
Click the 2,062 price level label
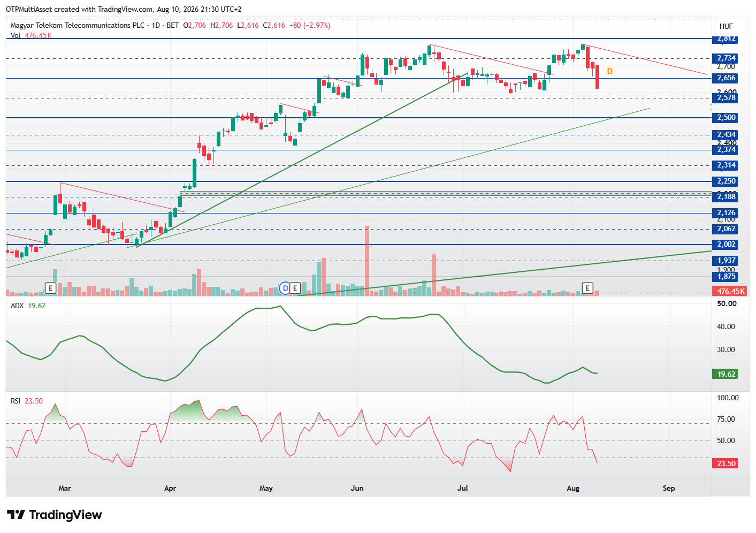point(726,229)
